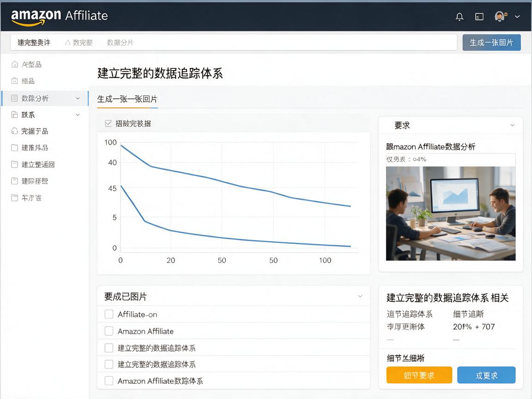This screenshot has height=399, width=532.
Task: Click the Amazon Affiliate logo
Action: click(x=60, y=17)
